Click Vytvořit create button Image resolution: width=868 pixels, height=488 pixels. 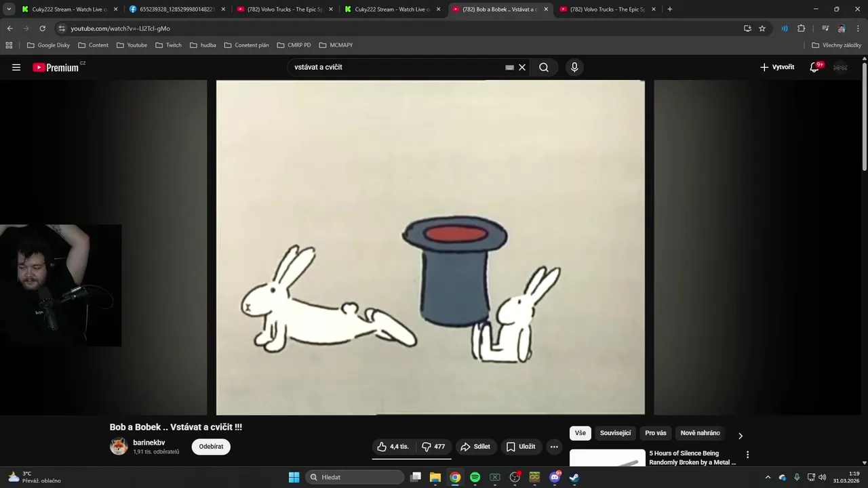click(777, 67)
